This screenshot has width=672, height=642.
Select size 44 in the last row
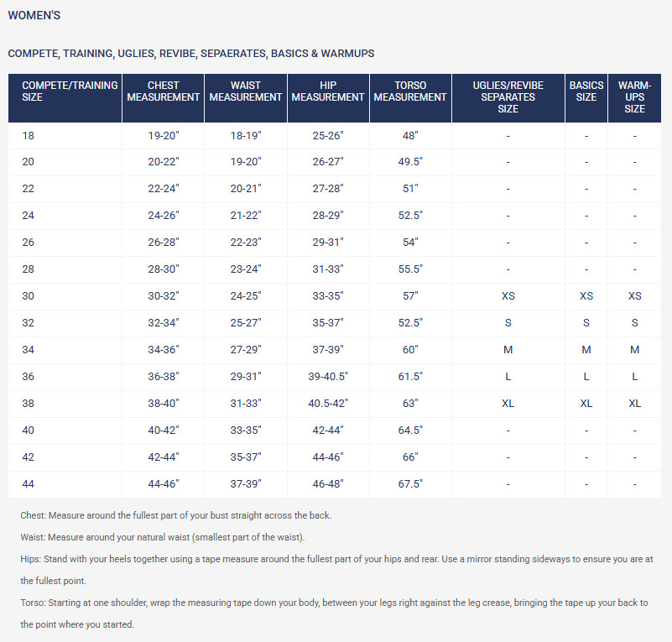pos(29,484)
